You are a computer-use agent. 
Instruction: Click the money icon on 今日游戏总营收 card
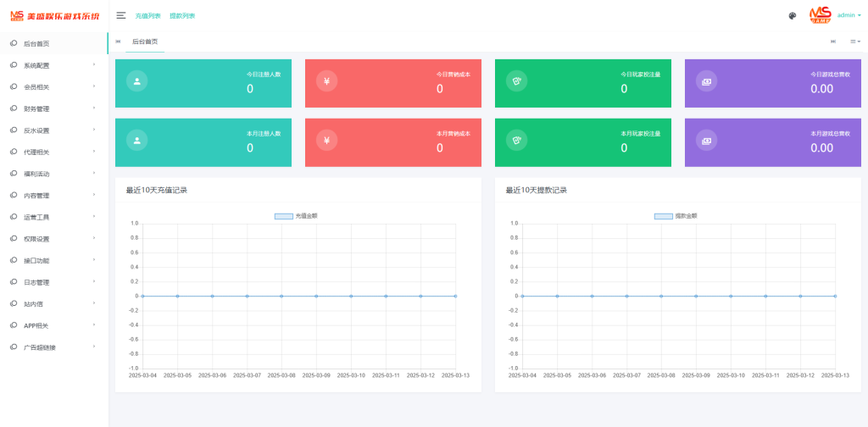(x=706, y=81)
